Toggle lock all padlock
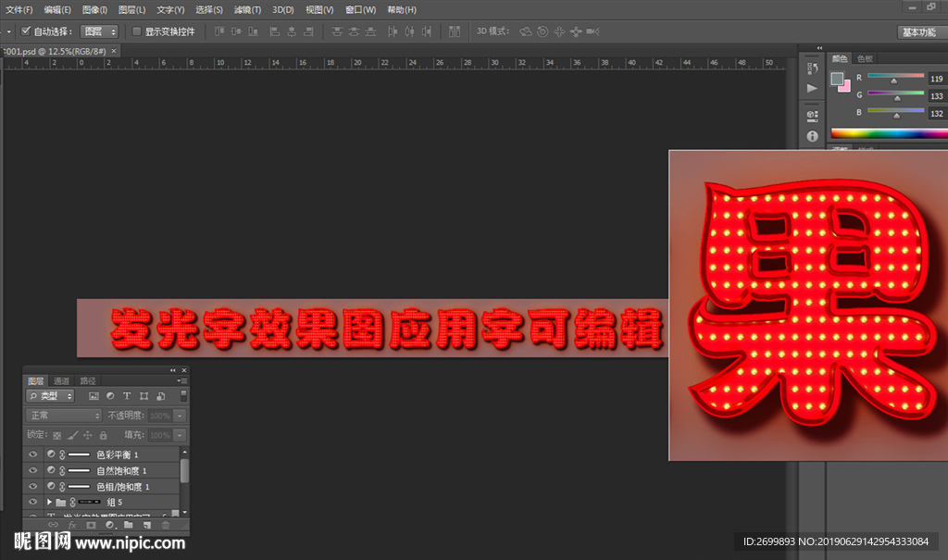948x560 pixels. pyautogui.click(x=104, y=435)
